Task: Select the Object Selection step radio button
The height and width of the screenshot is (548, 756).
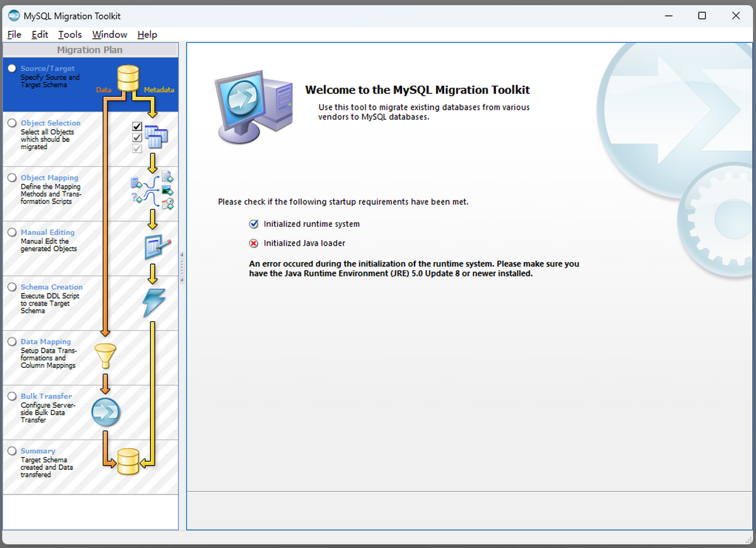Action: 11,123
